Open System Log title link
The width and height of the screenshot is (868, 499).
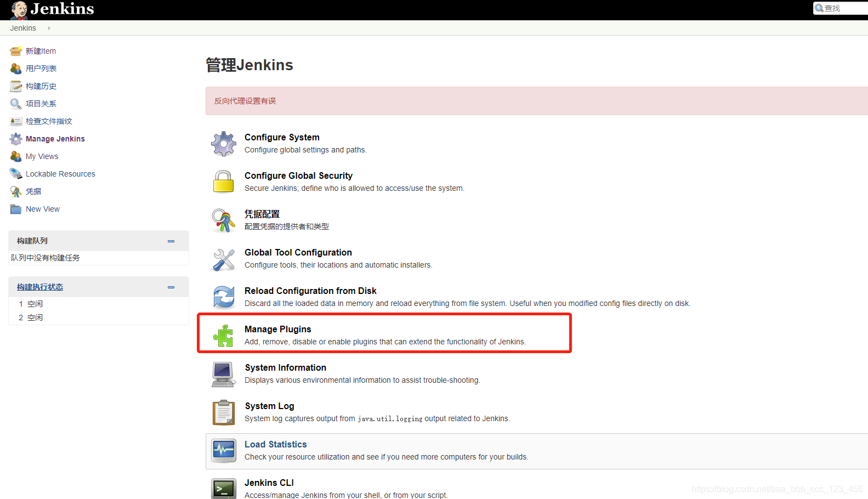click(x=270, y=406)
